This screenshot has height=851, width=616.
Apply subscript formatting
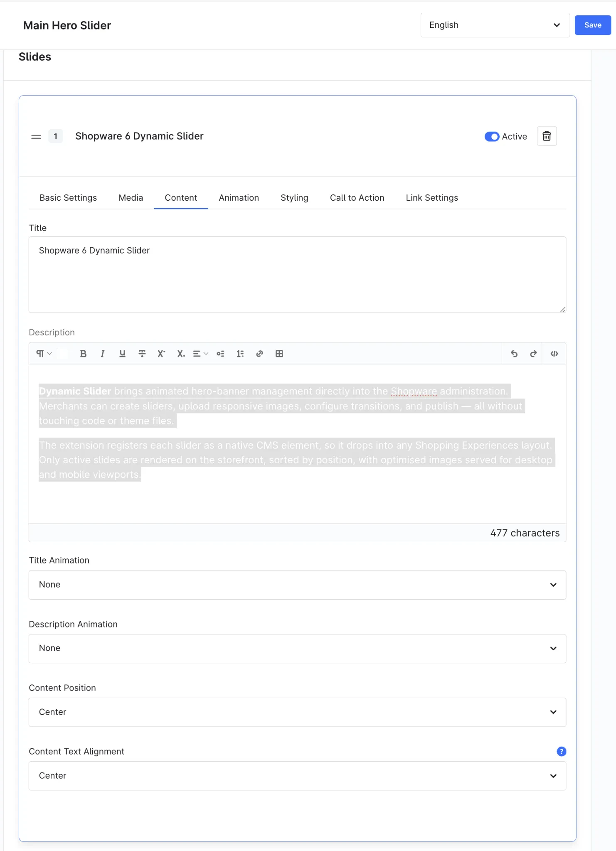181,354
